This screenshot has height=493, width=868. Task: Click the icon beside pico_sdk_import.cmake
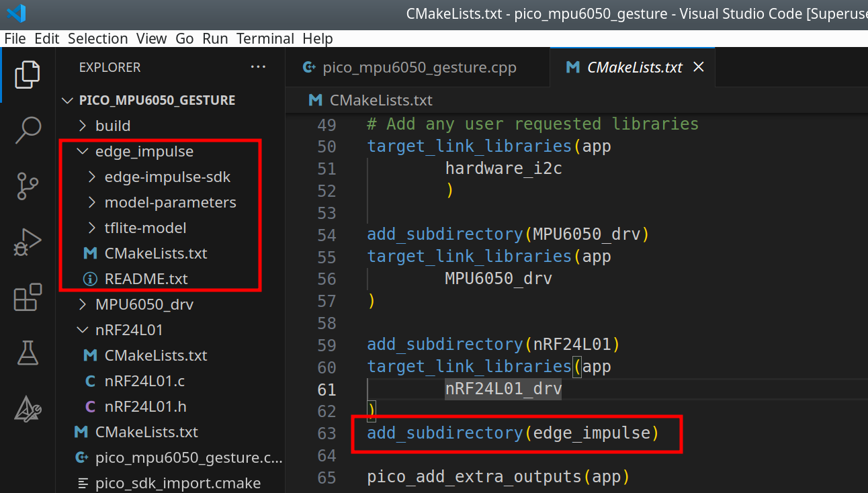click(83, 483)
